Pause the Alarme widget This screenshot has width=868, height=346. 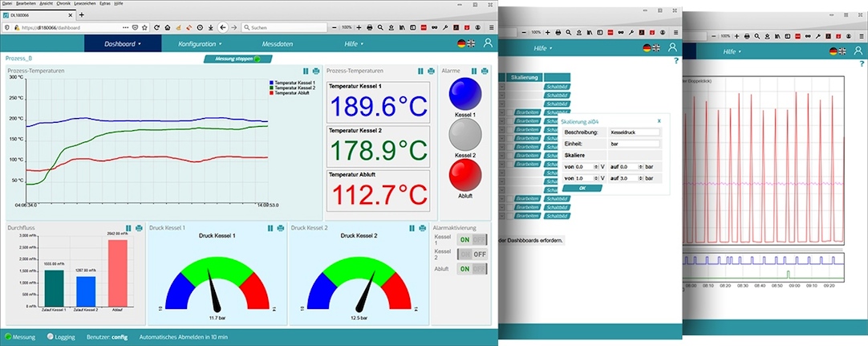pos(474,71)
